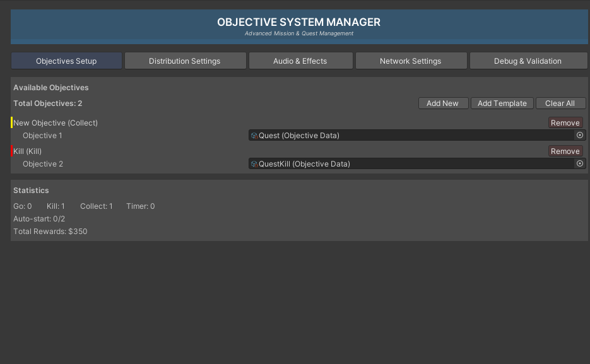Switch to the Network Settings tab

(411, 61)
